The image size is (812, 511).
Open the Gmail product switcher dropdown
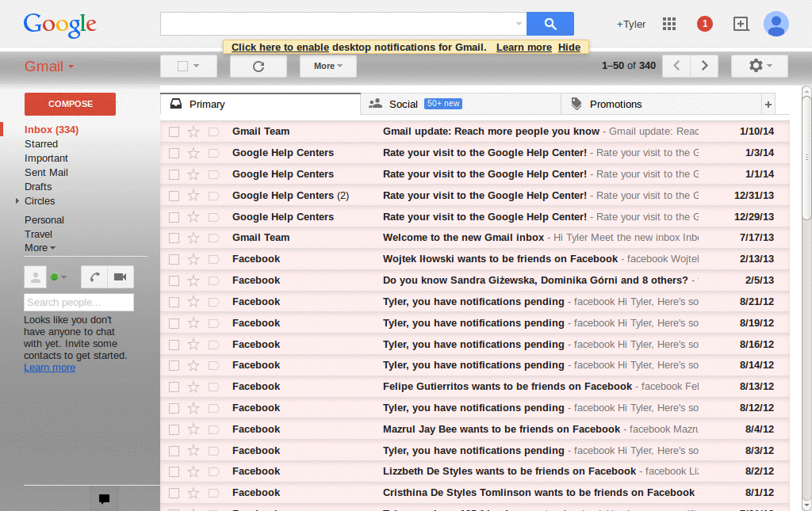(x=49, y=67)
